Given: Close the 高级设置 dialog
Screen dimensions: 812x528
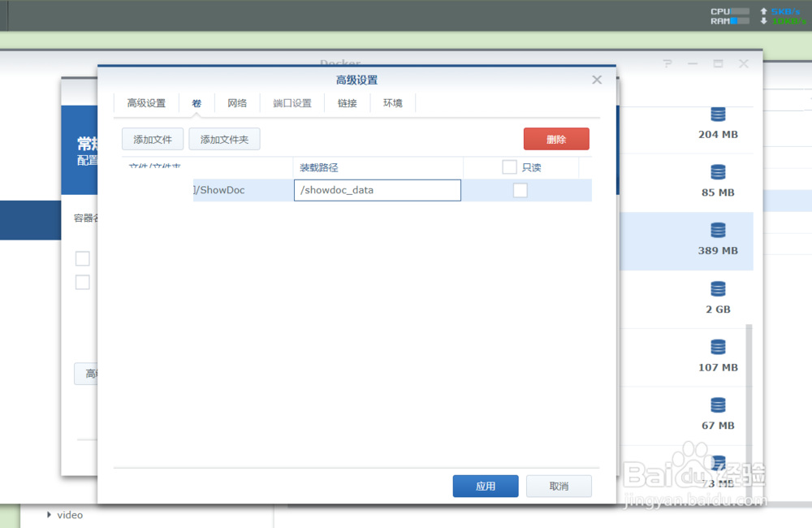Looking at the screenshot, I should point(597,80).
